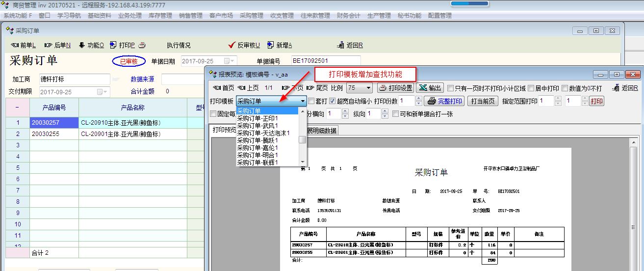Viewport: 644px width, 271px height.
Task: Click 完整打印 button
Action: [x=444, y=102]
